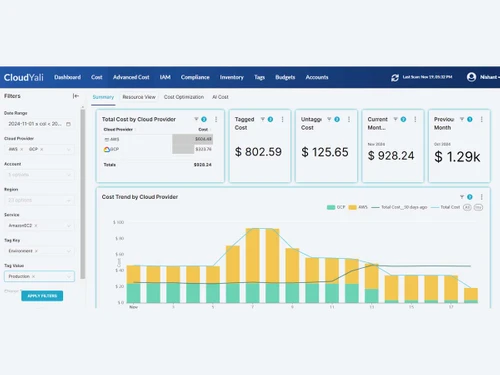
Task: Go to the Compliance nav item
Action: 195,77
